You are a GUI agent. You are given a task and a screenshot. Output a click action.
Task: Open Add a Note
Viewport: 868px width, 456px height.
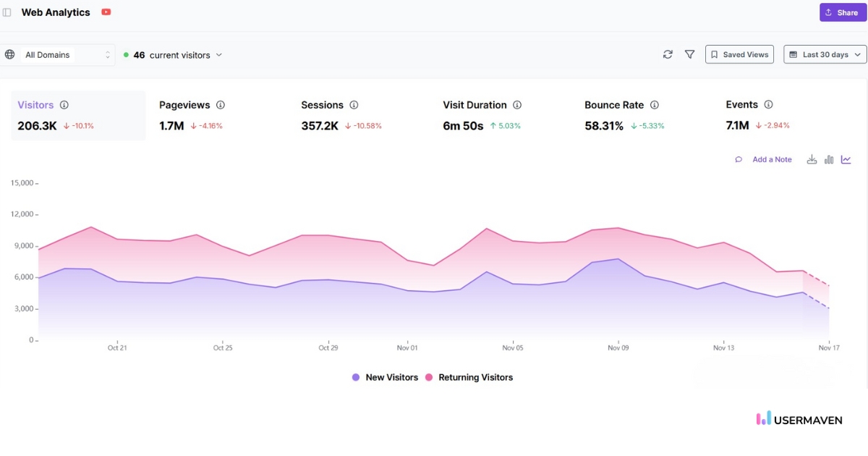click(772, 159)
